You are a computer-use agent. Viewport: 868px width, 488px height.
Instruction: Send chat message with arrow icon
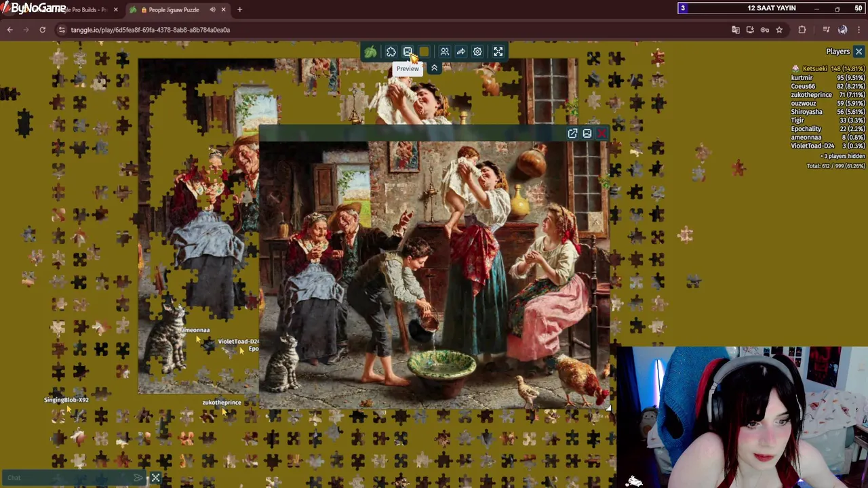tap(138, 478)
